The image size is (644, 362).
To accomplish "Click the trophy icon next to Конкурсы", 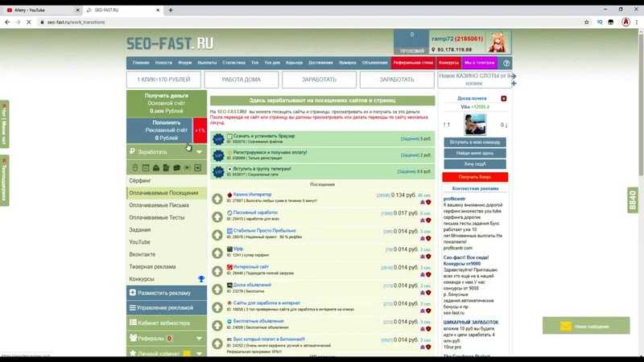I will (201, 279).
